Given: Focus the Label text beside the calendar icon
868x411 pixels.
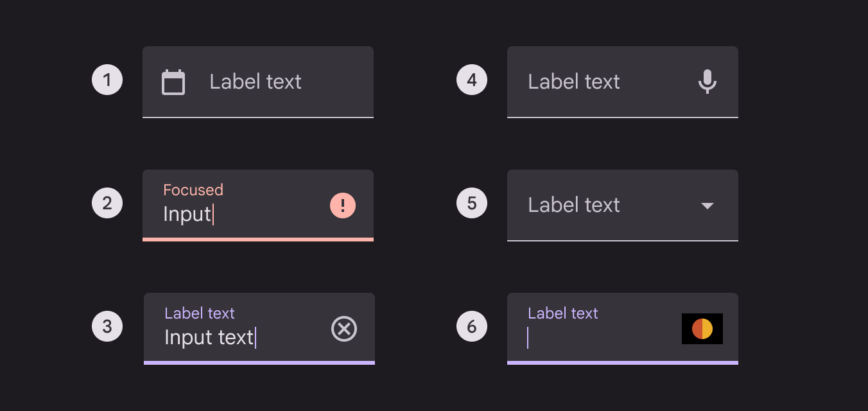Looking at the screenshot, I should [256, 82].
